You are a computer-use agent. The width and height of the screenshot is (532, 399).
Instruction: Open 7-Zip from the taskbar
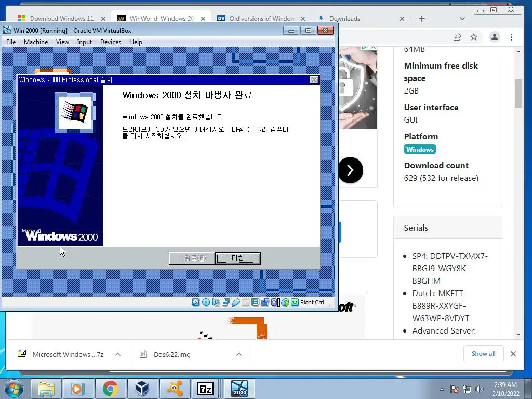[x=205, y=389]
